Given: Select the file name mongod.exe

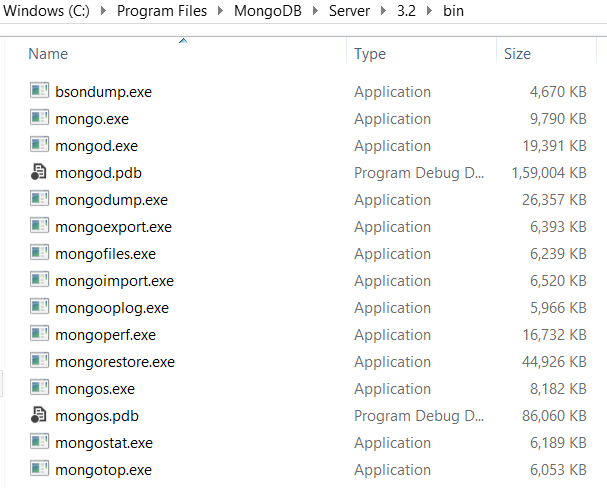Looking at the screenshot, I should click(x=96, y=146).
